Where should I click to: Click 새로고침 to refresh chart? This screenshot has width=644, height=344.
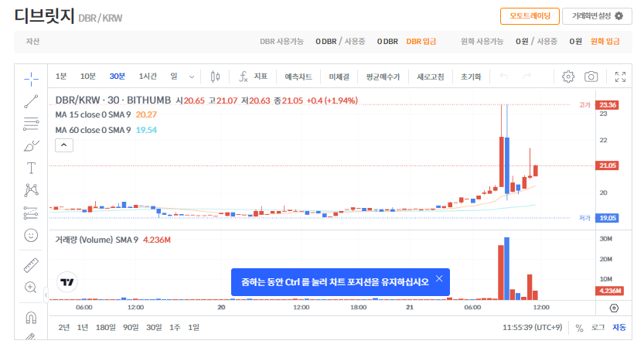tap(431, 77)
